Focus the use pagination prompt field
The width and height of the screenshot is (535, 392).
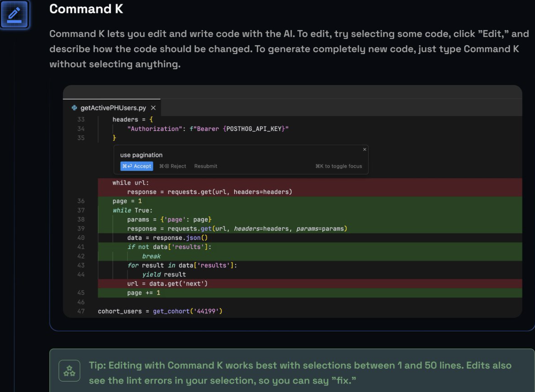[x=215, y=155]
